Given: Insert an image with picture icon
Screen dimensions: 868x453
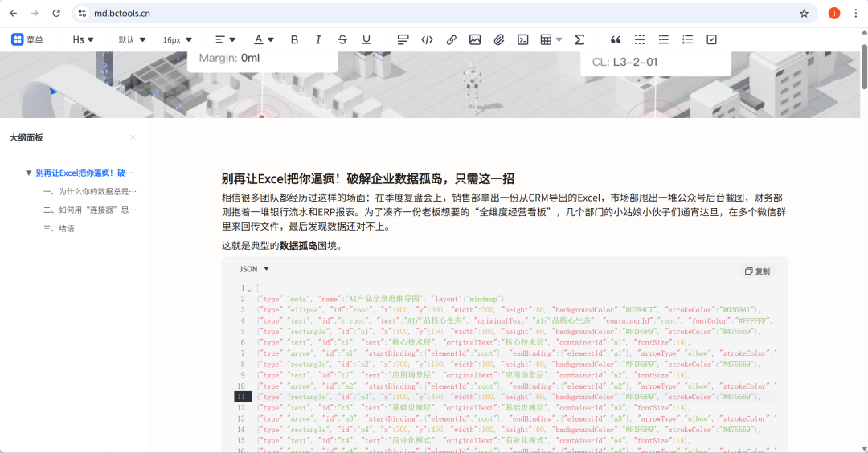Looking at the screenshot, I should [475, 40].
